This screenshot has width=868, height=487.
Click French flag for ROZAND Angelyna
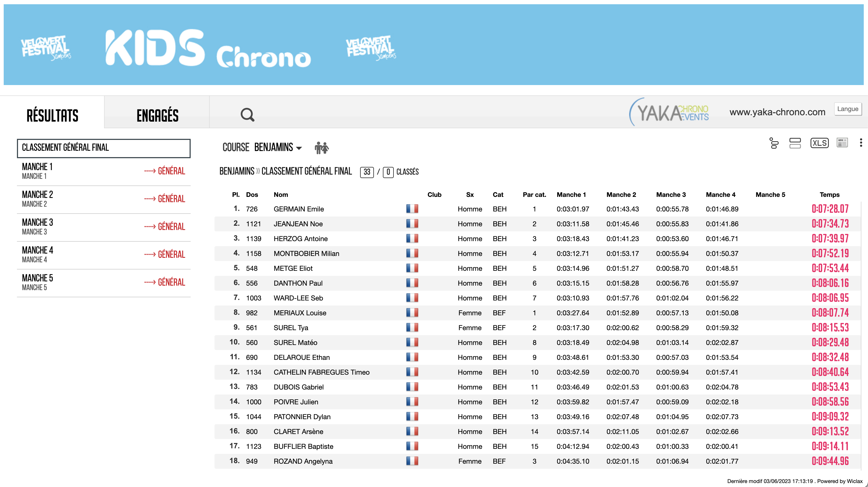pyautogui.click(x=412, y=461)
